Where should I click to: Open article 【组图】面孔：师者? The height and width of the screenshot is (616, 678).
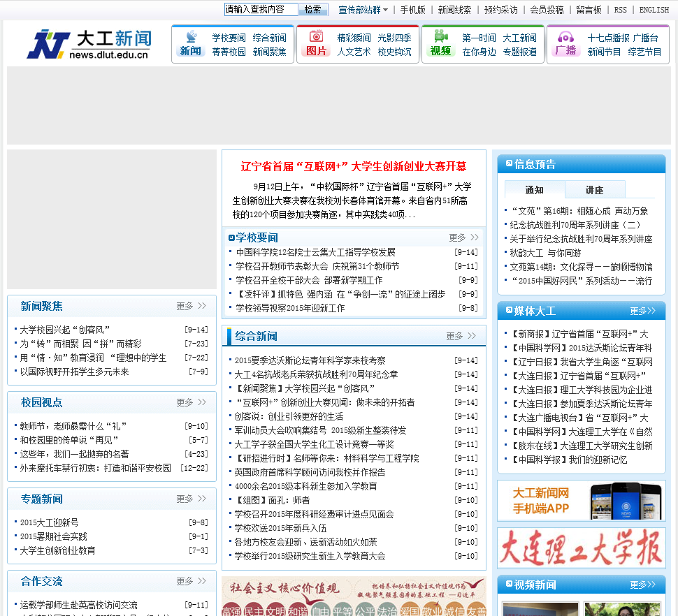pos(272,500)
